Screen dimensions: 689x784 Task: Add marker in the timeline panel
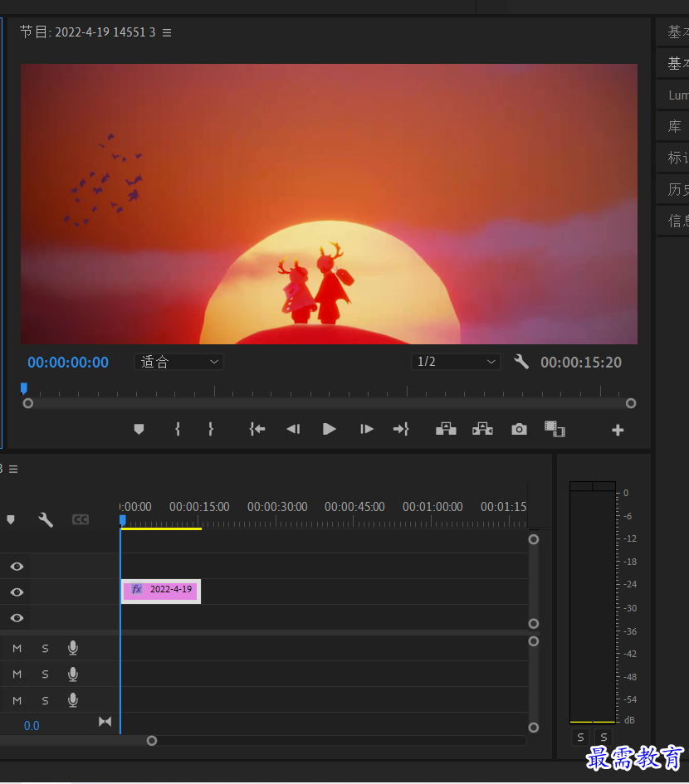[x=11, y=519]
